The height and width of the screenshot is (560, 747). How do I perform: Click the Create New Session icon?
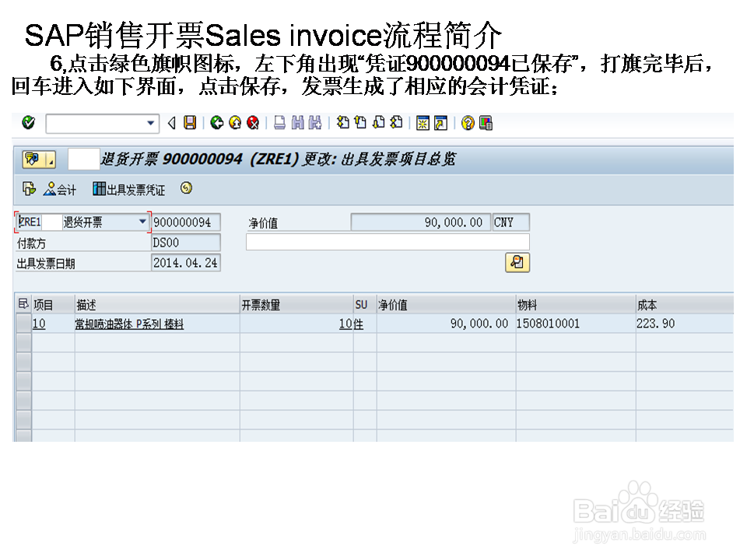423,124
